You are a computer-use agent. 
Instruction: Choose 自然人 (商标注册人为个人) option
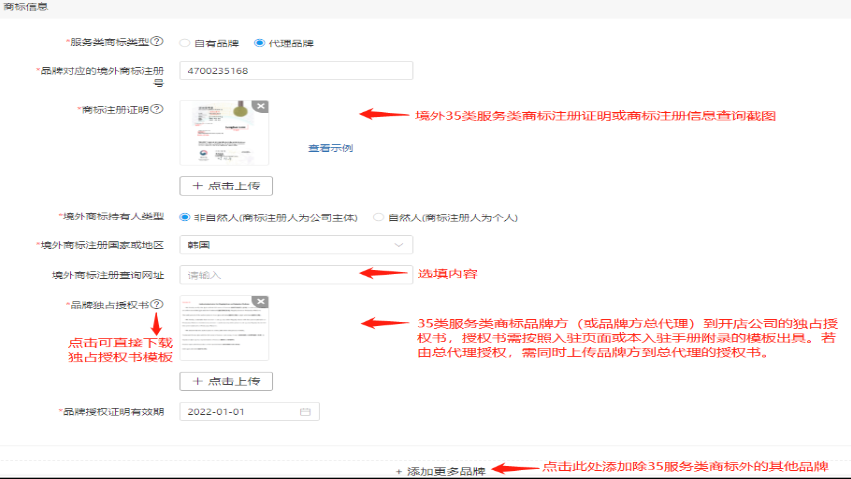tap(378, 217)
